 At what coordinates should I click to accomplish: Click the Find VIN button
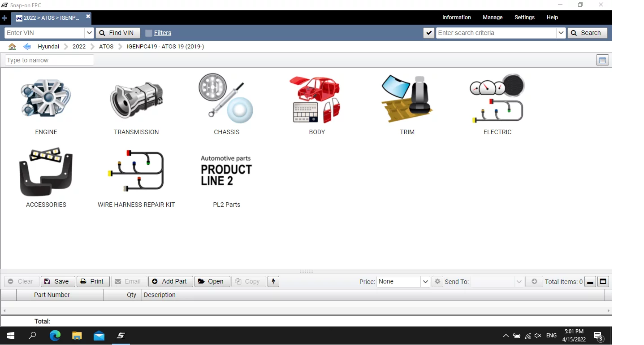point(117,33)
